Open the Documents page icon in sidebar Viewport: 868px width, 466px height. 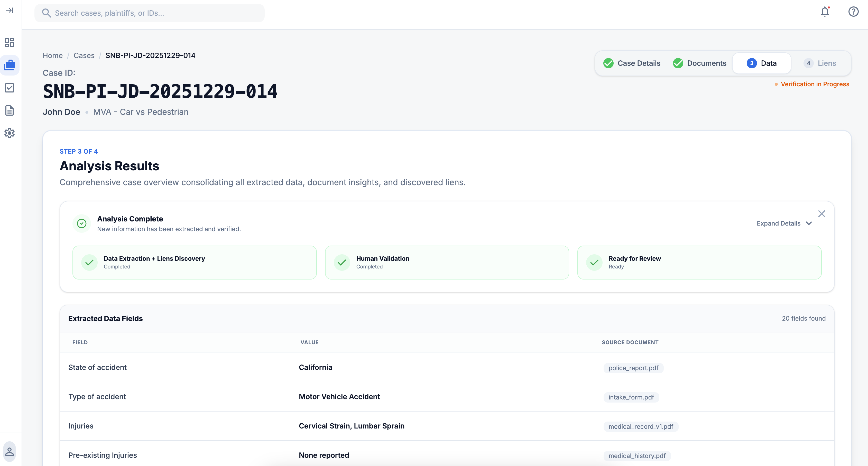click(x=10, y=110)
